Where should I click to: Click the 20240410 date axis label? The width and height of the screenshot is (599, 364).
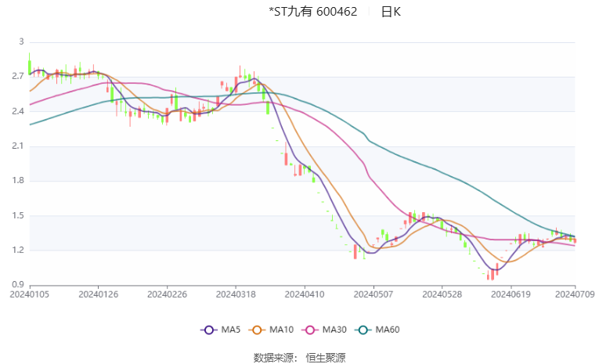[x=305, y=294]
